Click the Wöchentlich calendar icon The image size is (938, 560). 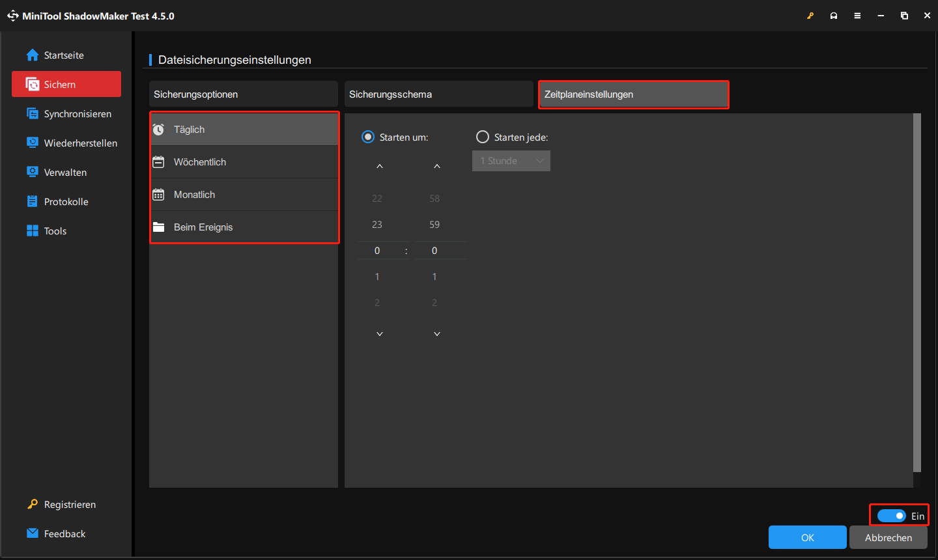pyautogui.click(x=158, y=162)
